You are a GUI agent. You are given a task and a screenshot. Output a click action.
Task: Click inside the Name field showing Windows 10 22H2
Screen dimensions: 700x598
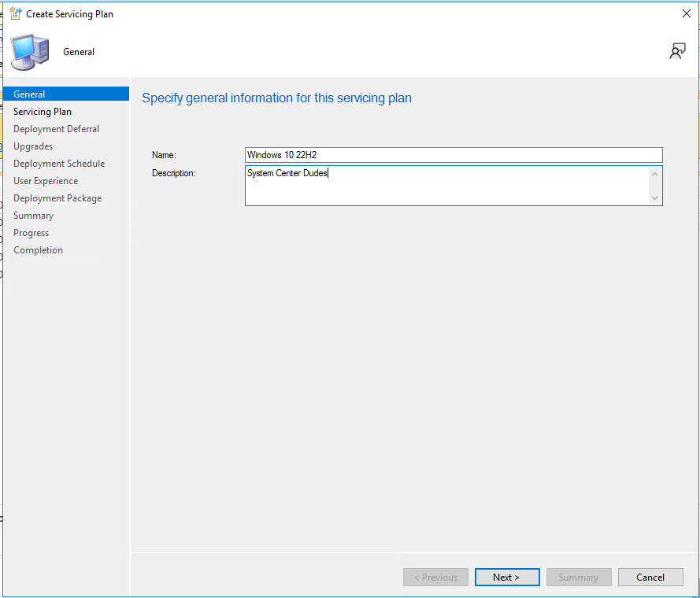click(x=454, y=155)
